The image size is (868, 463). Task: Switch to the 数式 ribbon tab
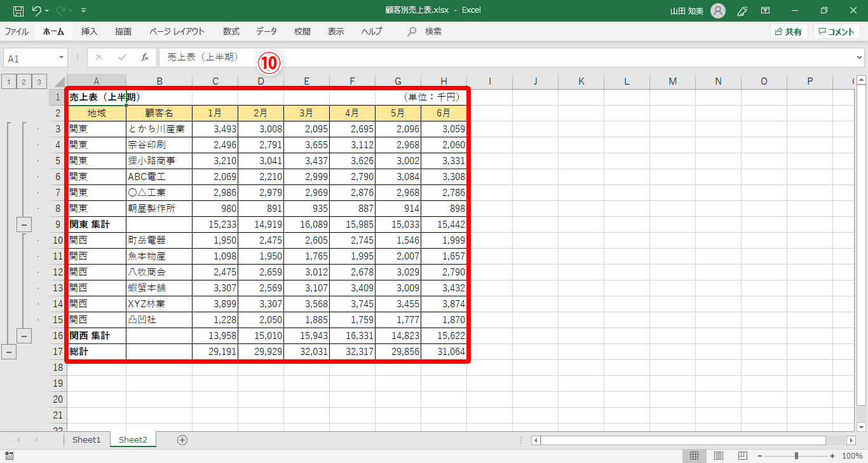coord(231,31)
